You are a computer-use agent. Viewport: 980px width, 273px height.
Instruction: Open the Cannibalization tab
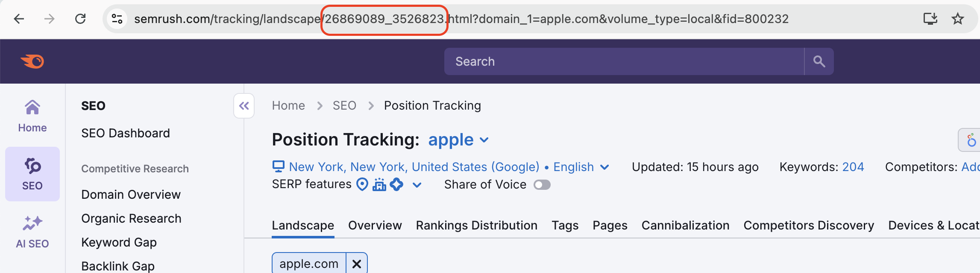[685, 225]
